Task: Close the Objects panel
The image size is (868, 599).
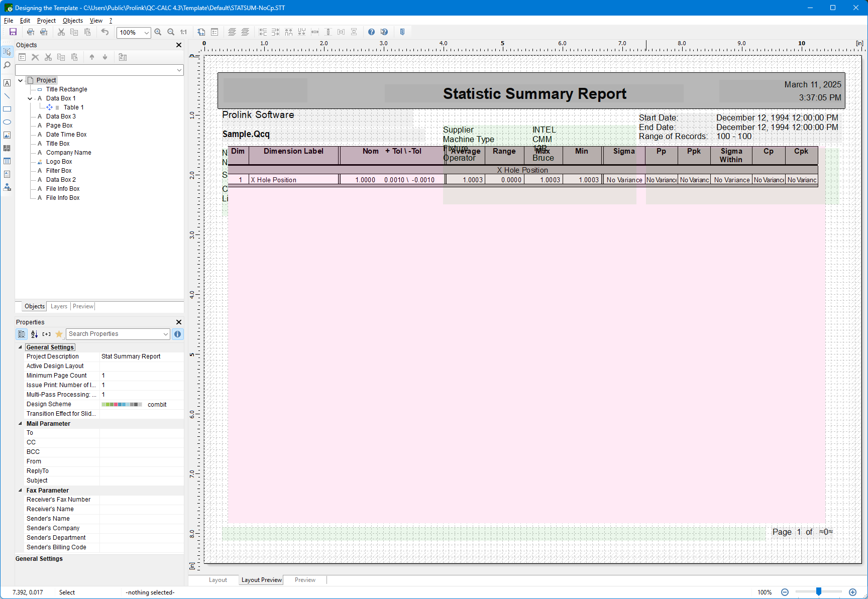Action: [179, 45]
